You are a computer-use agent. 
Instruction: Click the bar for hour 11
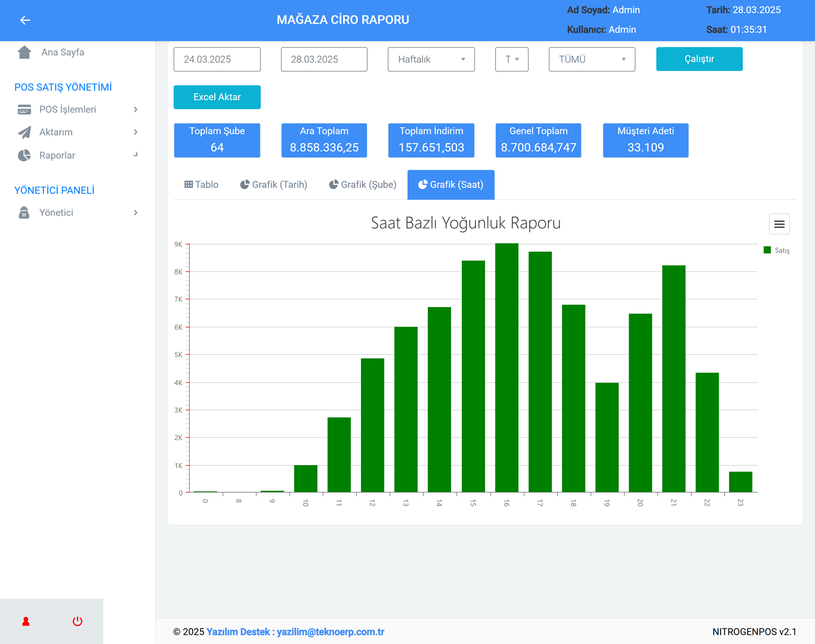click(x=339, y=455)
